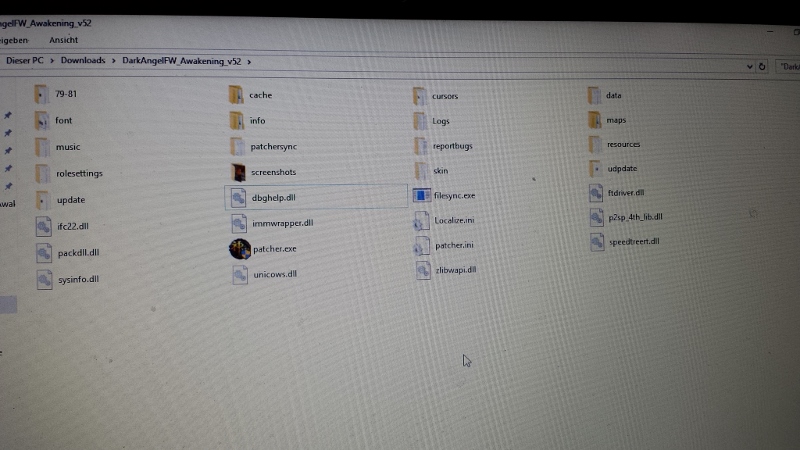Image resolution: width=800 pixels, height=450 pixels.
Task: Go to Dieser PC in breadcrumb
Action: pyautogui.click(x=24, y=61)
